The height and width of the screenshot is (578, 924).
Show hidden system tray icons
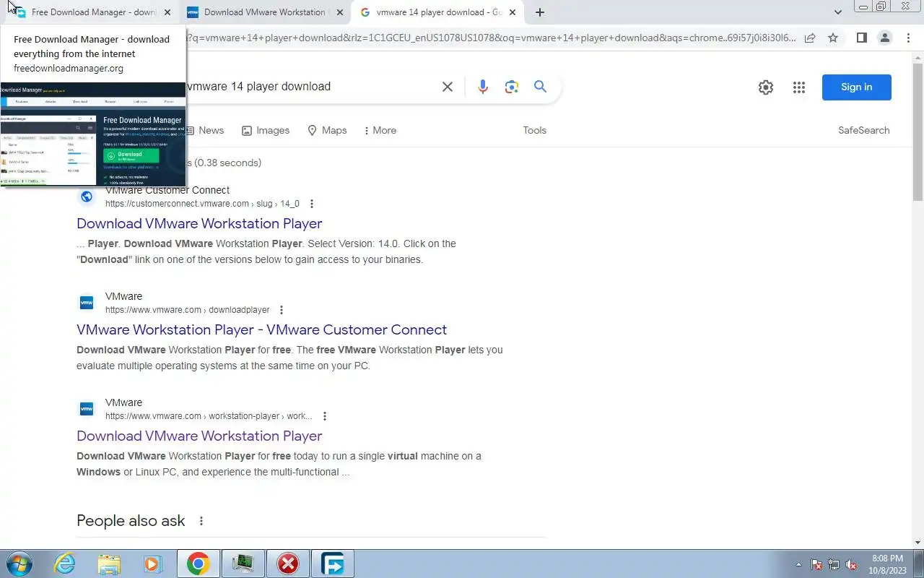[x=798, y=564]
